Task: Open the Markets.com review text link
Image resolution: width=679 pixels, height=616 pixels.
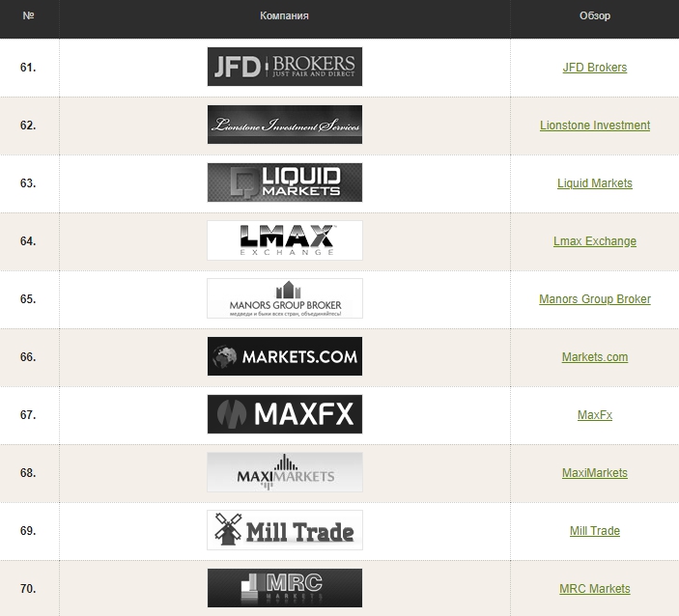Action: pyautogui.click(x=594, y=357)
